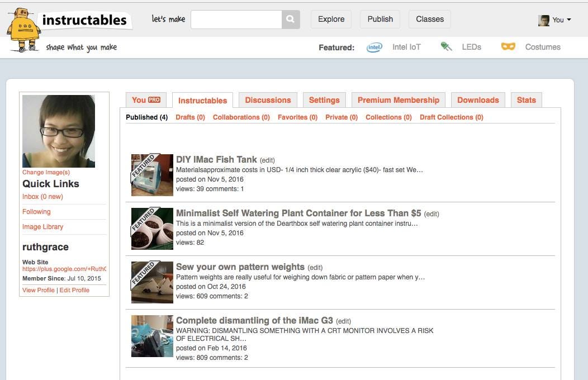Image resolution: width=588 pixels, height=380 pixels.
Task: Click the ruthgrace username text
Action: click(45, 247)
